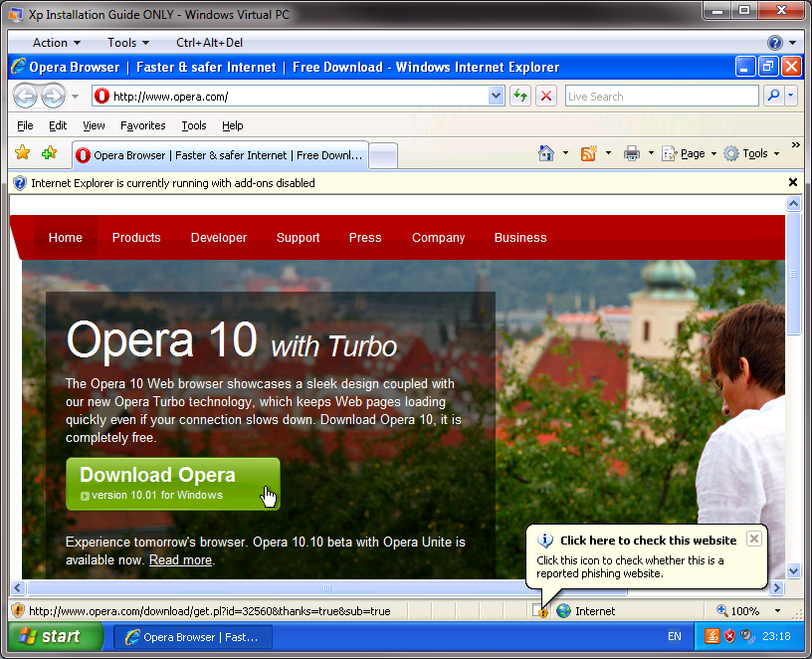Screen dimensions: 812x659
Task: Expand the Home button dropdown arrow
Action: coord(565,153)
